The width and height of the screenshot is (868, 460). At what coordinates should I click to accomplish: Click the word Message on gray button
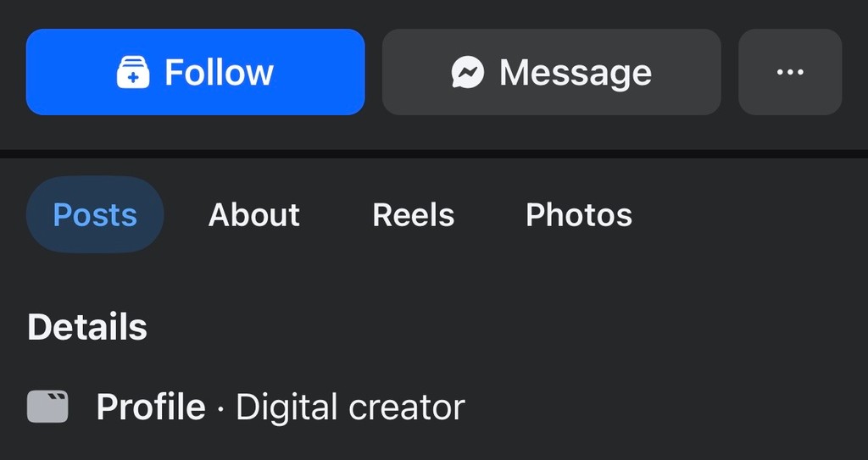pyautogui.click(x=576, y=73)
